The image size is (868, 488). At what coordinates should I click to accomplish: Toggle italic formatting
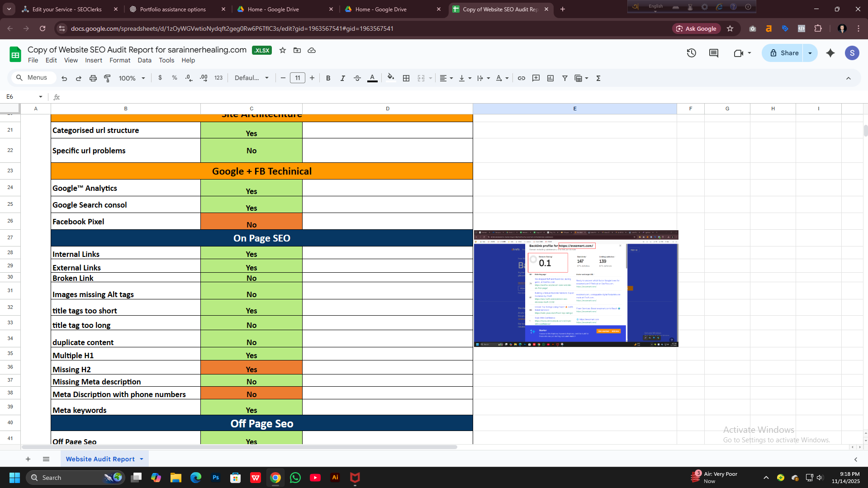pyautogui.click(x=343, y=78)
